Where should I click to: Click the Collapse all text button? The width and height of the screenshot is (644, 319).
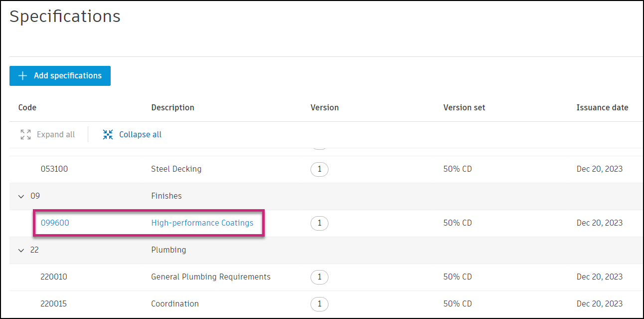click(140, 134)
